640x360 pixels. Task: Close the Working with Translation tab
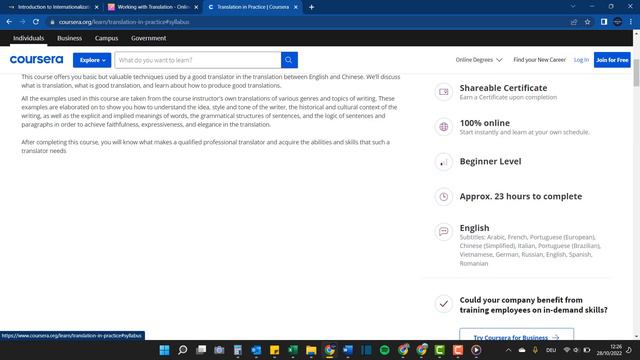coord(196,7)
